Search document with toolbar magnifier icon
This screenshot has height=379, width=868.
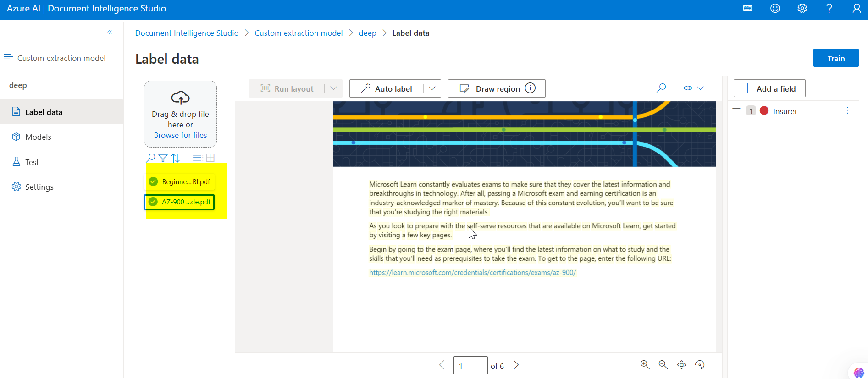[x=661, y=88]
